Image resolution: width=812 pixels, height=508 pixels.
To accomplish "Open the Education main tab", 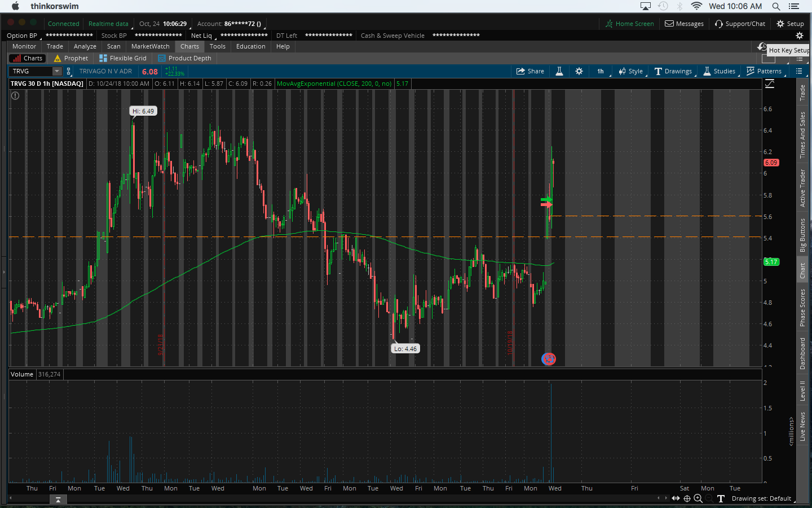I will (x=251, y=46).
